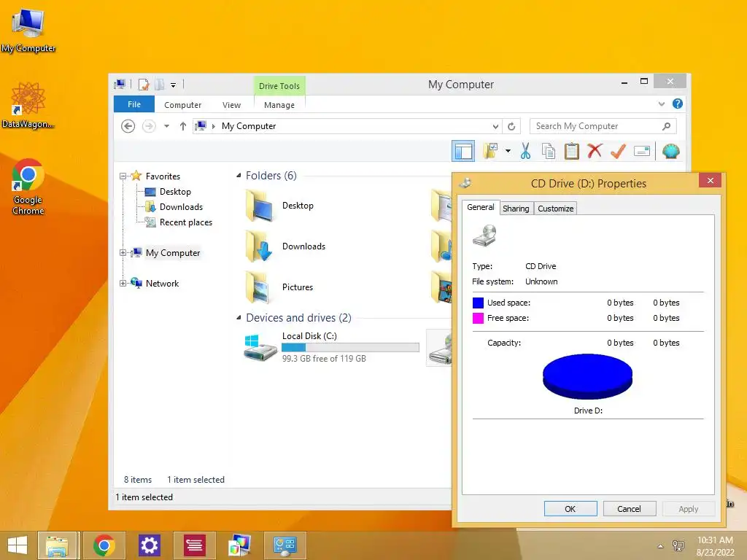Viewport: 747px width, 560px height.
Task: Select the My Computer desktop icon
Action: coord(28,30)
